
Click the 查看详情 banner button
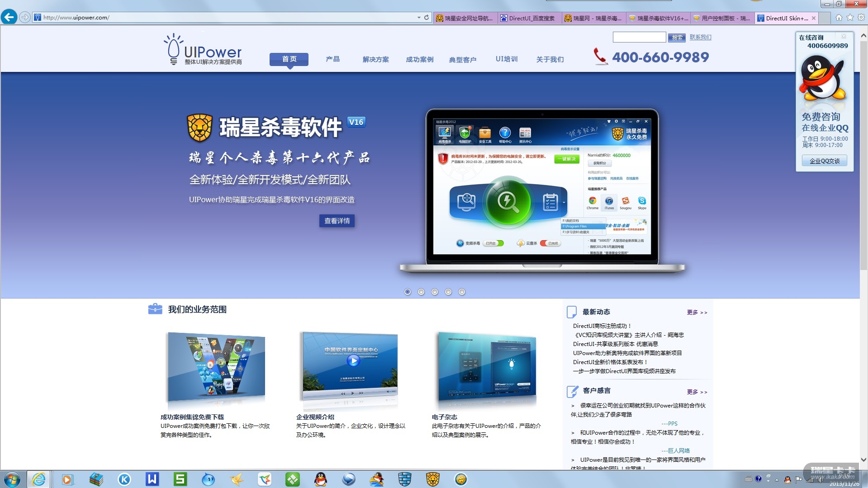click(x=337, y=221)
